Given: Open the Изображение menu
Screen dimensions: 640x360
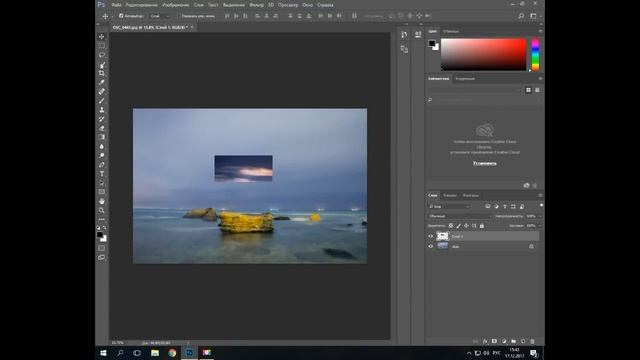Looking at the screenshot, I should coord(176,5).
